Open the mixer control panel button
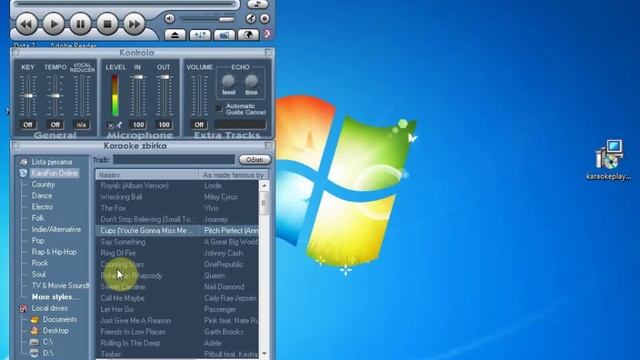640x360 pixels. (200, 35)
